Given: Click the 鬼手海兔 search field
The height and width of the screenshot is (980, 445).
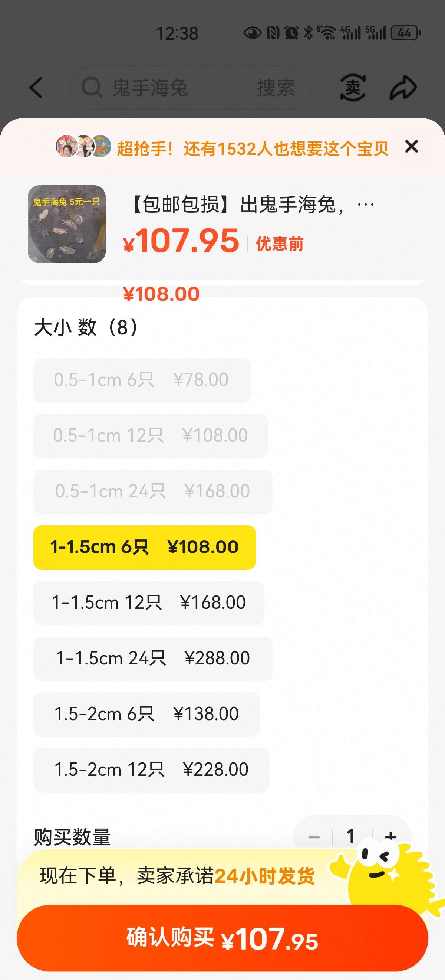Looking at the screenshot, I should click(171, 88).
